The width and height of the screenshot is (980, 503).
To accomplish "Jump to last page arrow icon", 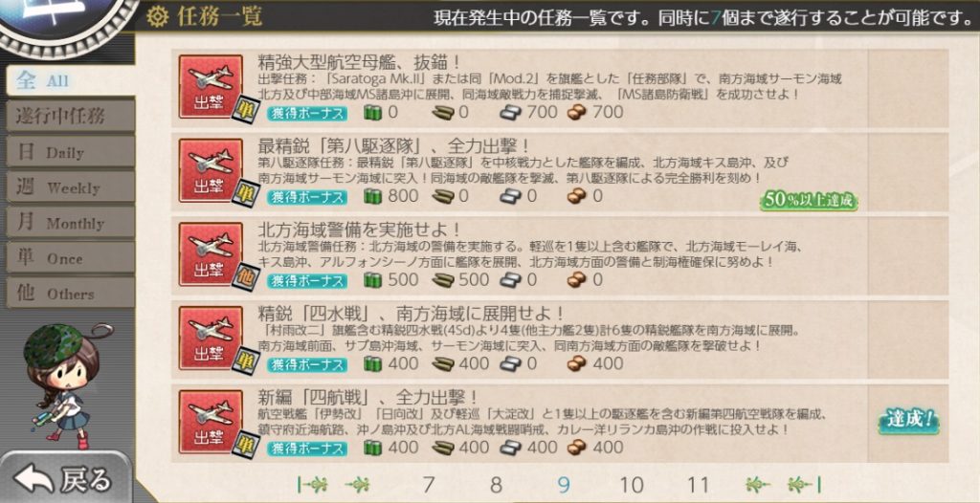I will tap(804, 484).
